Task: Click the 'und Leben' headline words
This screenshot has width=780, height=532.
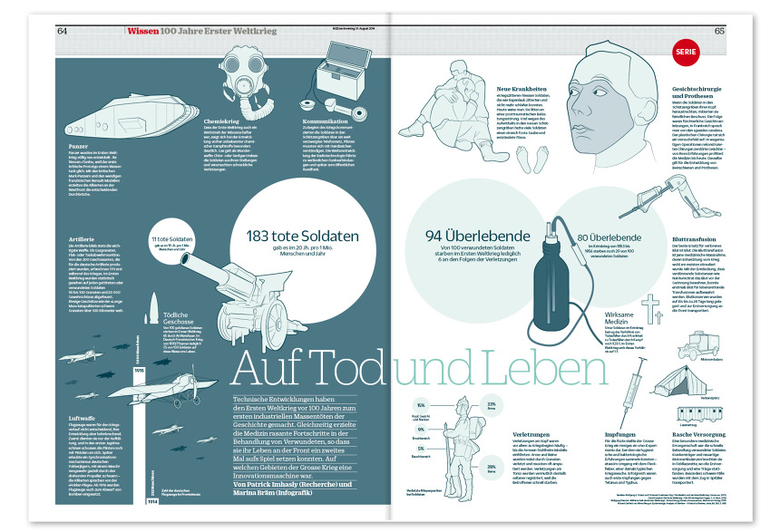Action: point(501,366)
